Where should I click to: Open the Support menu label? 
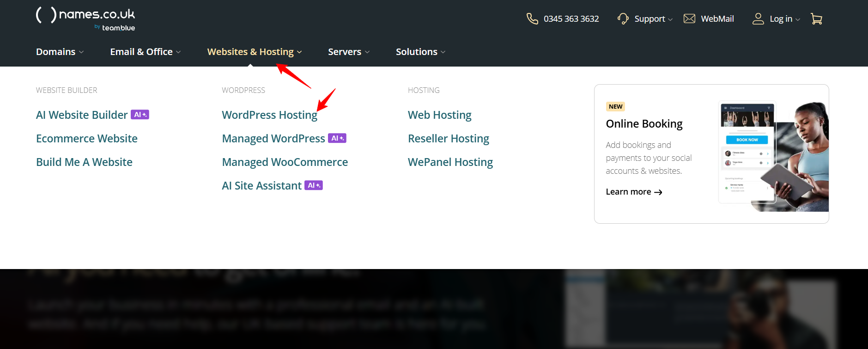(x=649, y=19)
